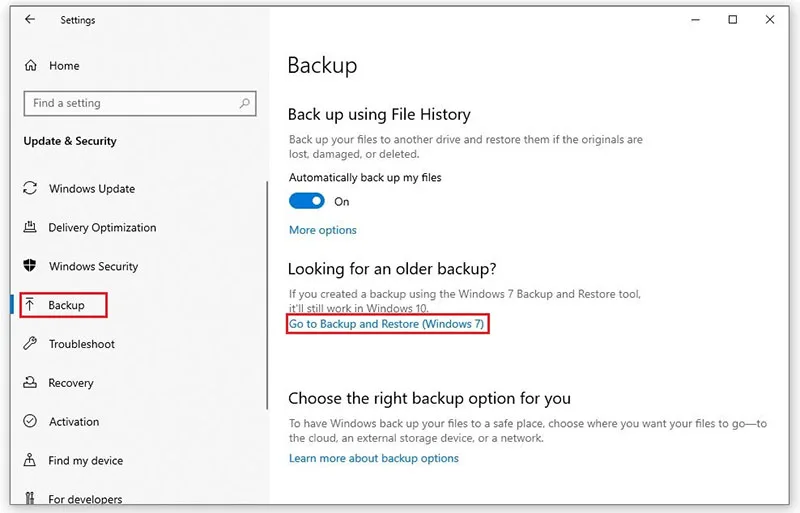The image size is (800, 513).
Task: Click the Recovery icon
Action: coord(30,382)
